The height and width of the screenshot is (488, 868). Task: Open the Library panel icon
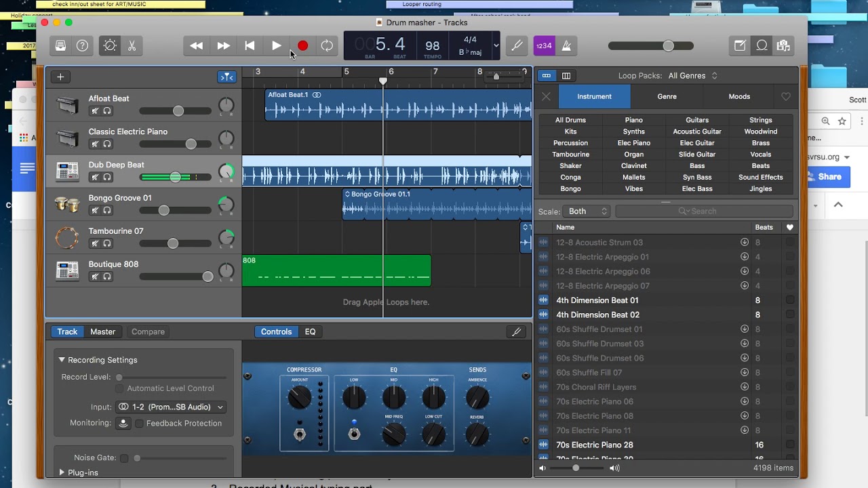[x=61, y=45]
